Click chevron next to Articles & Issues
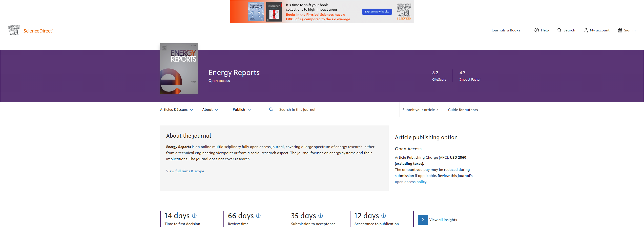644x239 pixels. tap(192, 110)
